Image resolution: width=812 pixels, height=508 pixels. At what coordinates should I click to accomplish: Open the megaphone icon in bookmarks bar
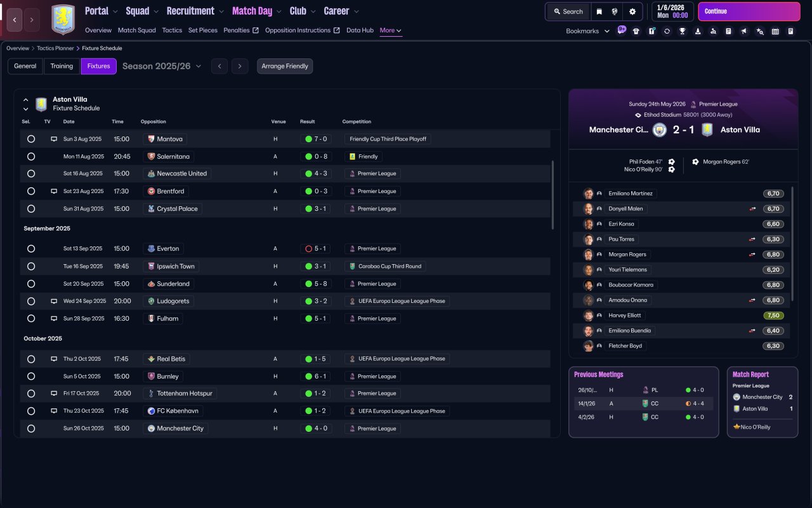(744, 31)
